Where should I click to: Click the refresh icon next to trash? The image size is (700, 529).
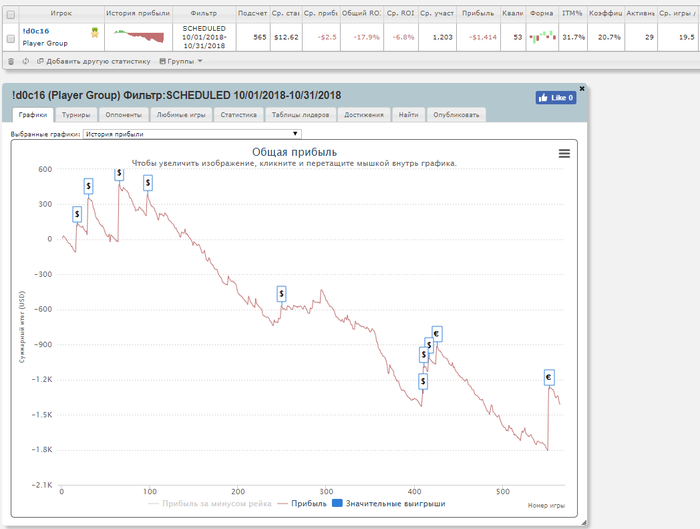click(x=25, y=61)
